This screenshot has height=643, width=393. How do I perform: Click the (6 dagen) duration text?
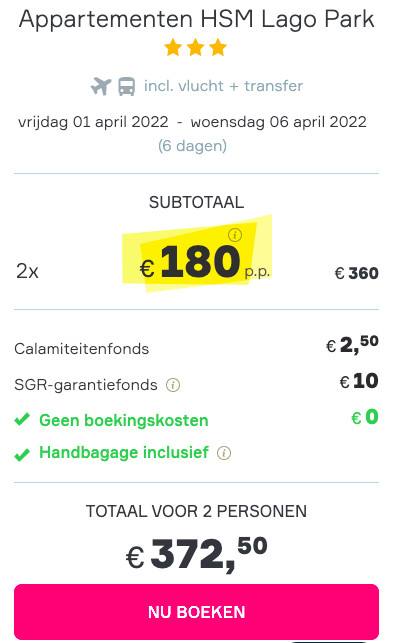[x=192, y=146]
